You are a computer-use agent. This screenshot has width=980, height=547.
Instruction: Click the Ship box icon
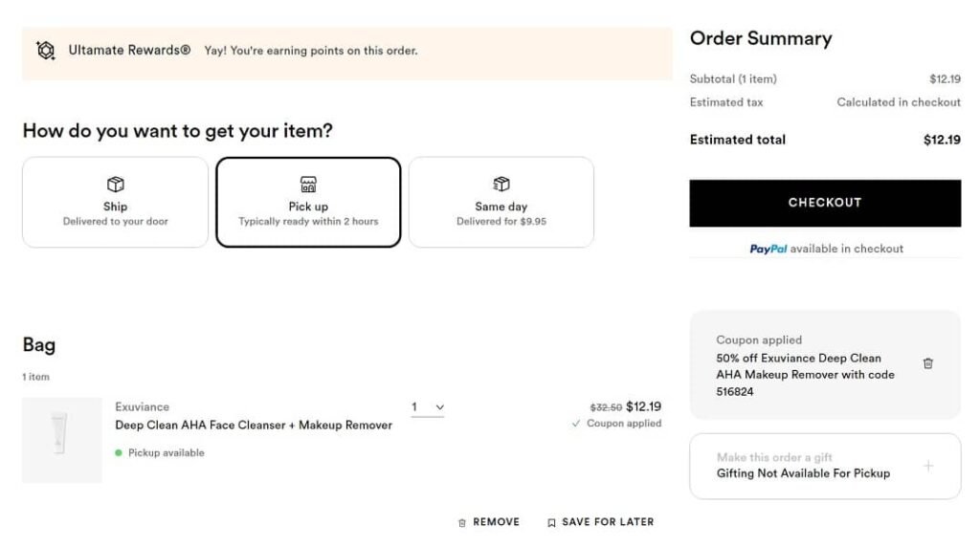click(x=115, y=185)
